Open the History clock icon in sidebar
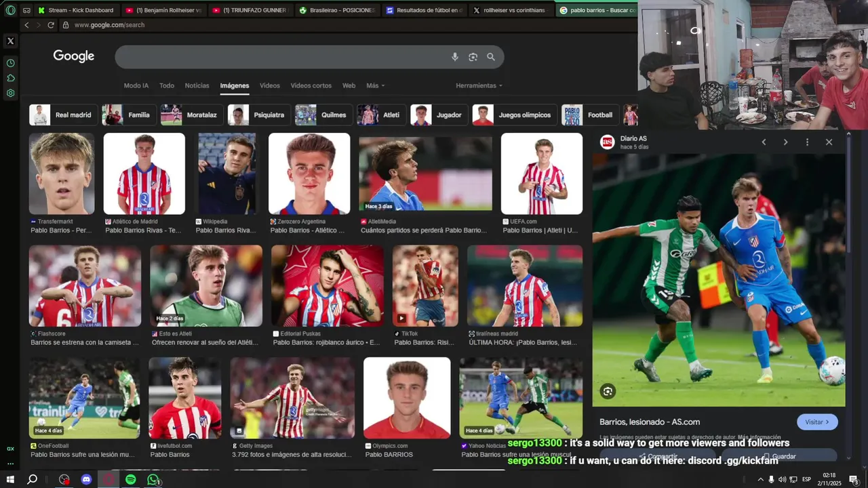 (x=10, y=63)
